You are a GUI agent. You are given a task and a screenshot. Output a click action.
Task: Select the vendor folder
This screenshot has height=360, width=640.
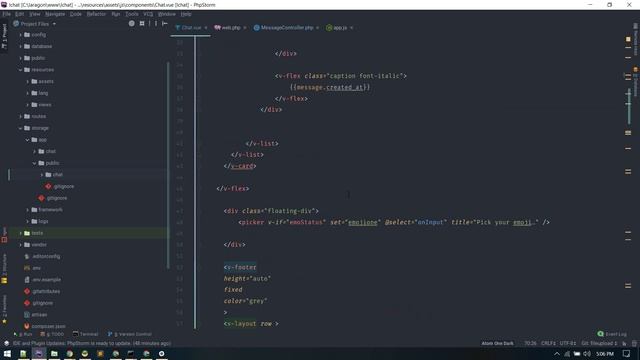[39, 245]
